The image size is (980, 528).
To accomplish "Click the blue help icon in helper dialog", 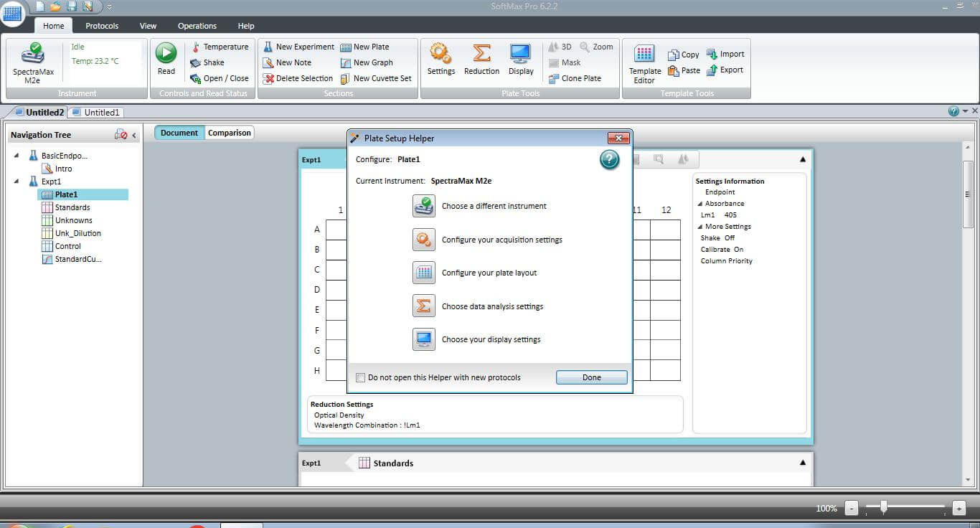I will click(609, 160).
